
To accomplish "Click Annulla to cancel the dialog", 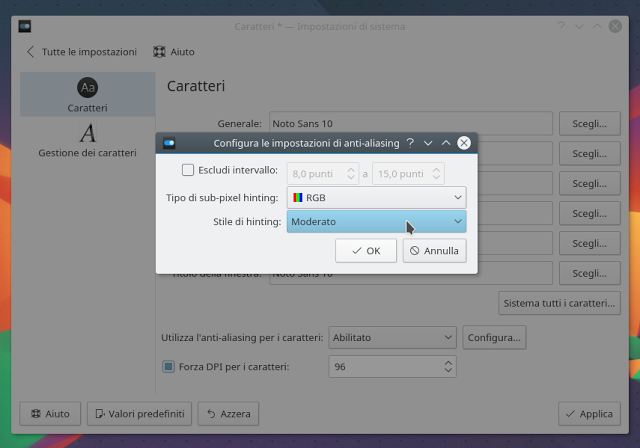I will click(434, 251).
